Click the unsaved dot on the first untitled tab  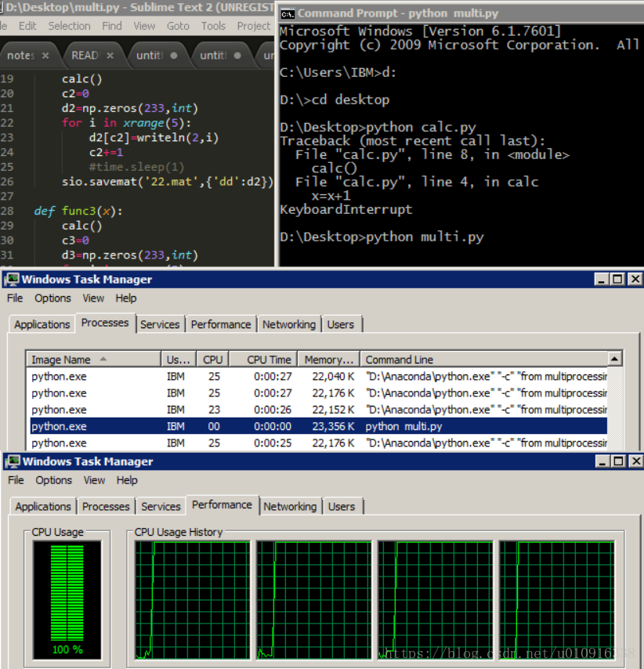[x=173, y=56]
